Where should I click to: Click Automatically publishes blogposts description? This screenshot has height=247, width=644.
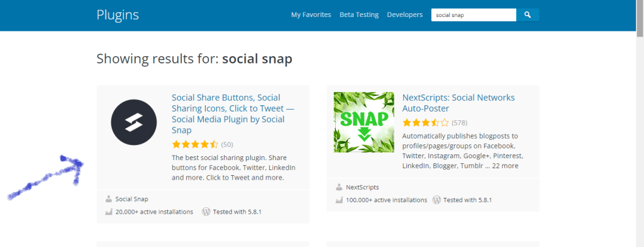tap(463, 151)
